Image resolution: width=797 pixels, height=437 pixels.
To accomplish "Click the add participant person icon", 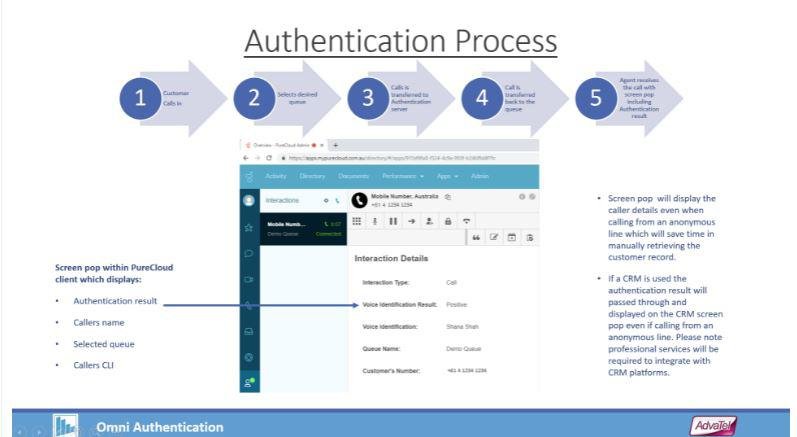I will (x=430, y=221).
